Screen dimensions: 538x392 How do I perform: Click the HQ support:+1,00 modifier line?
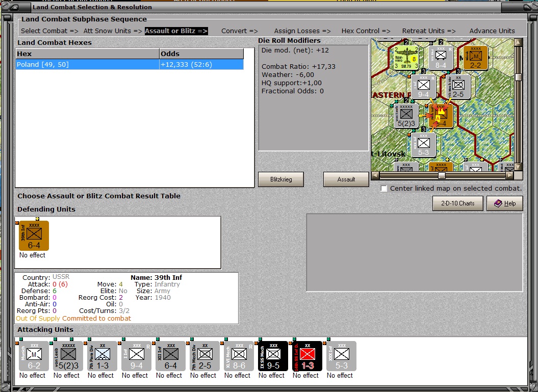(x=291, y=83)
